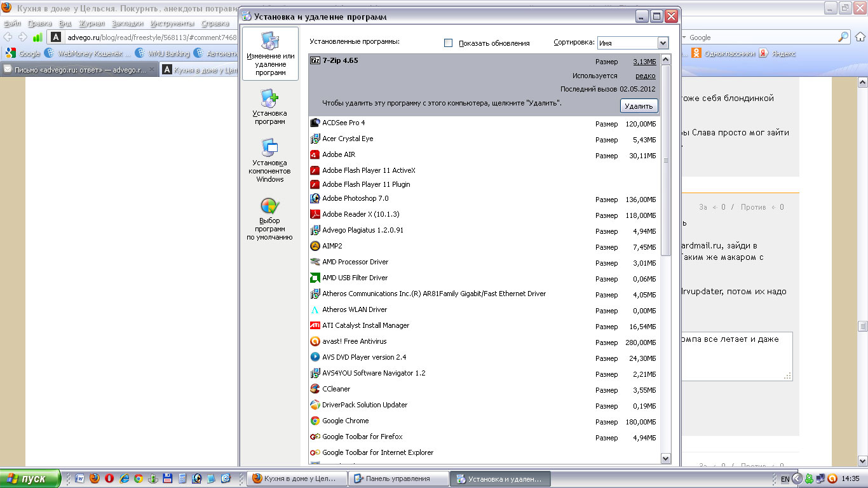Screen dimensions: 868x488
Task: Click the Adobe AIR icon
Action: [x=315, y=154]
